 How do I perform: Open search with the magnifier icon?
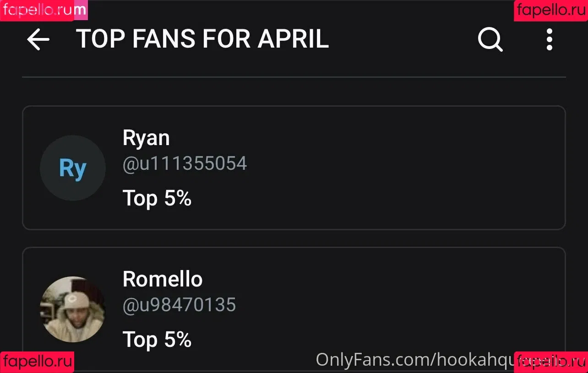point(490,39)
